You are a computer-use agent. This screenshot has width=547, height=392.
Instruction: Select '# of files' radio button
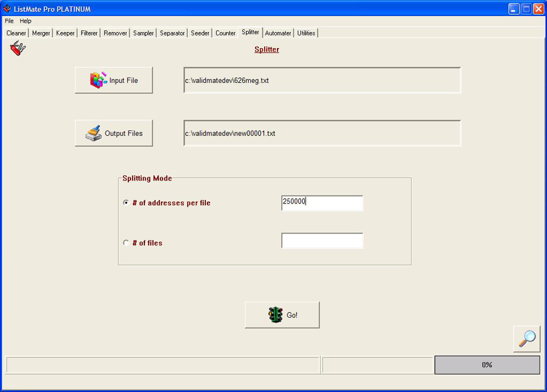[126, 243]
